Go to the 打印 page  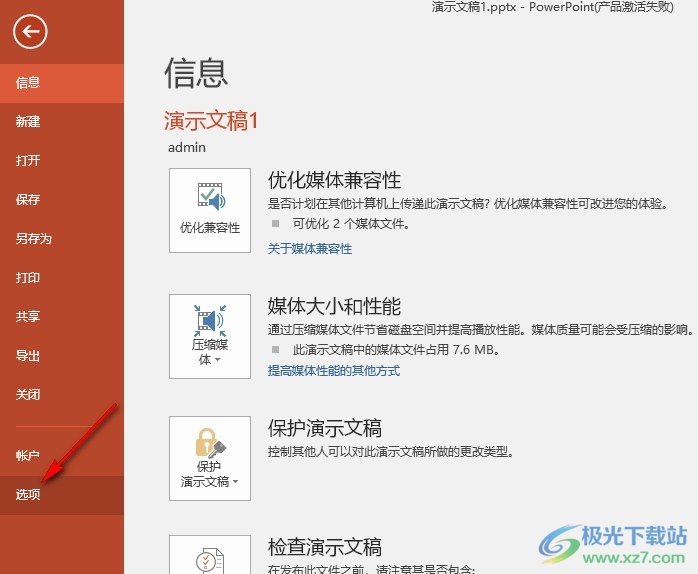[62, 277]
